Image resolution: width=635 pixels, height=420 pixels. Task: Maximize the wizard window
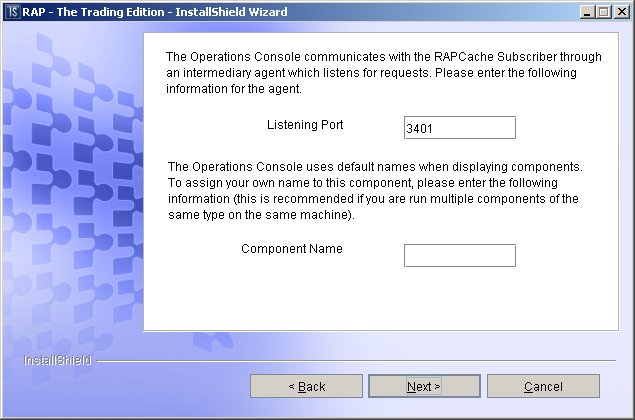tap(603, 12)
